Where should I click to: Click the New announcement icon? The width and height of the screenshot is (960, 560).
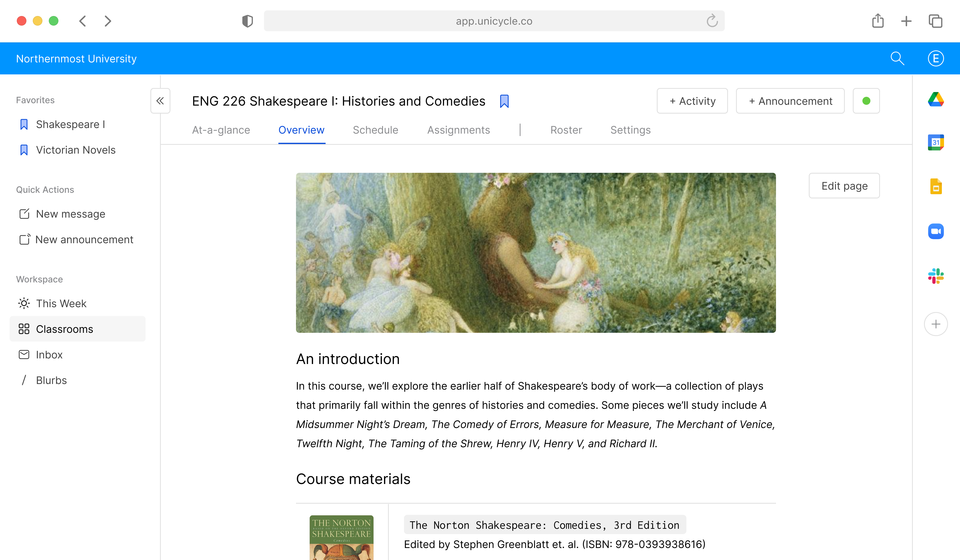click(x=24, y=240)
